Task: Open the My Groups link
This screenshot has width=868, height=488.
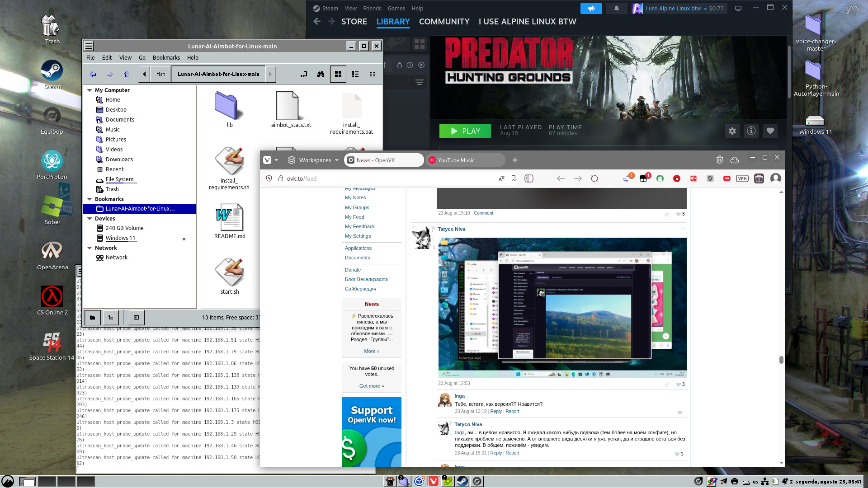Action: 357,207
